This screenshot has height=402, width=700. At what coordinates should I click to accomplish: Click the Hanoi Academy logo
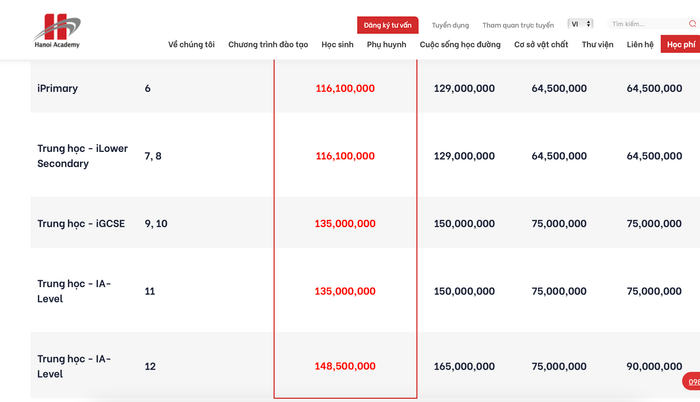coord(56,32)
